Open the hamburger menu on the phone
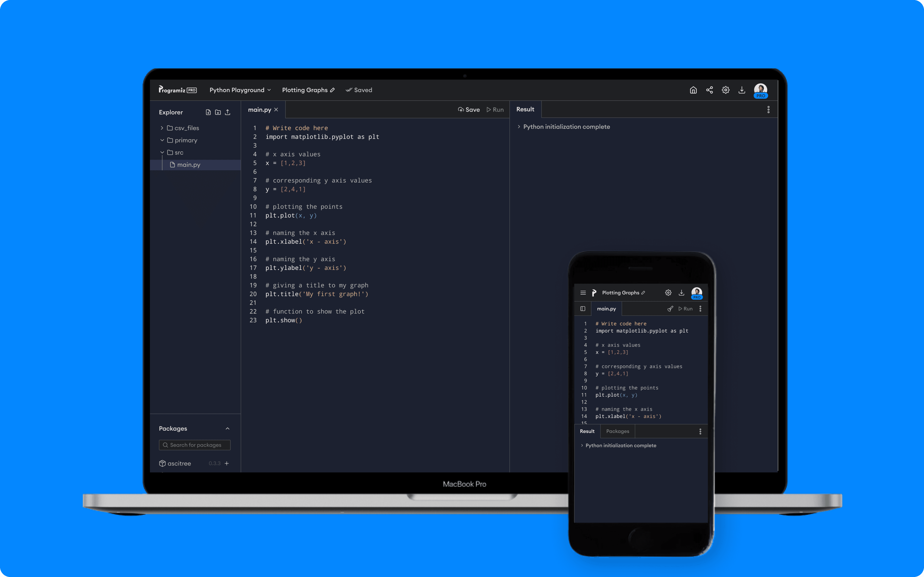This screenshot has height=577, width=924. click(x=583, y=293)
